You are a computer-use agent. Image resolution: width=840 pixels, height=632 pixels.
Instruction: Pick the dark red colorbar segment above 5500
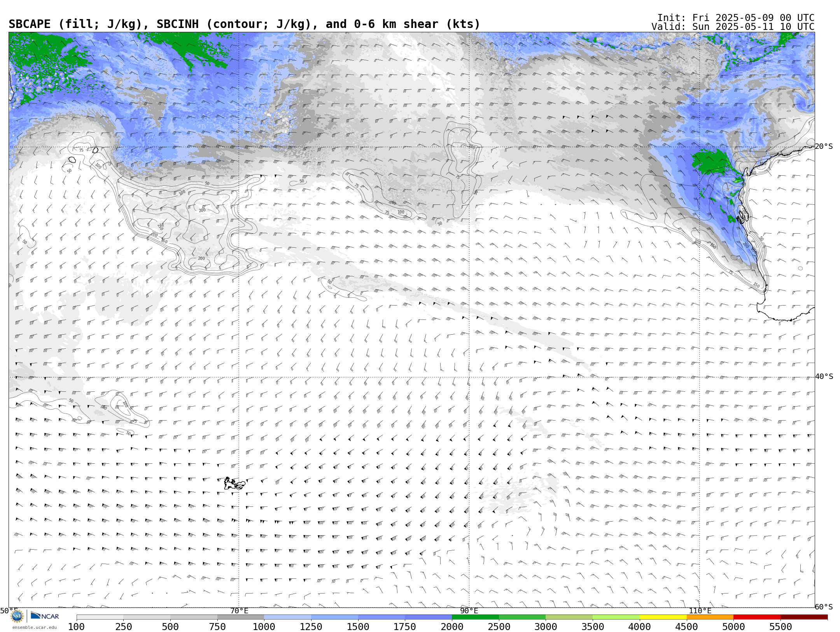804,617
